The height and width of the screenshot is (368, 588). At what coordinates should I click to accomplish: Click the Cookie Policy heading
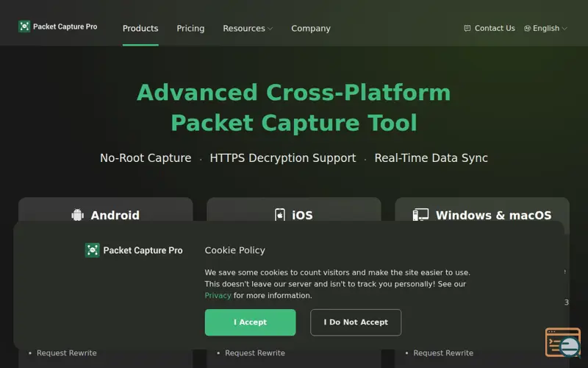coord(234,250)
